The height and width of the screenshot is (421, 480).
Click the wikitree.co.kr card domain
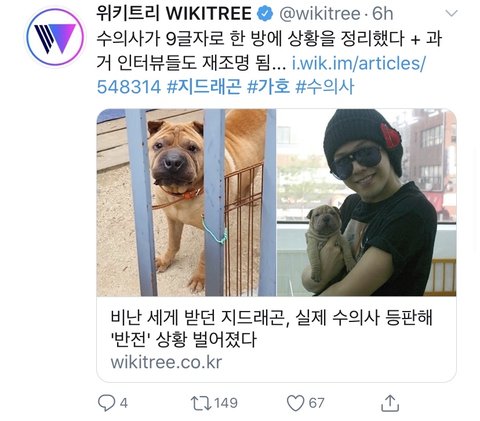(x=166, y=362)
